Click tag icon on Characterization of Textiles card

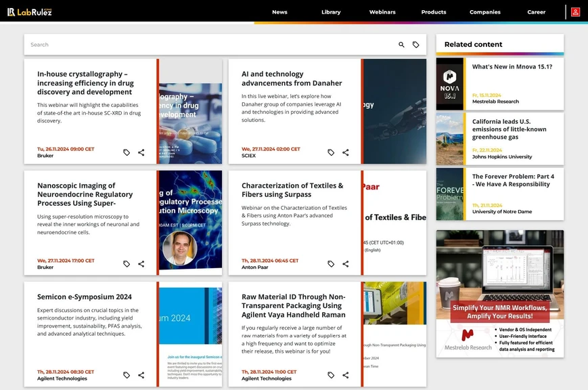point(331,264)
